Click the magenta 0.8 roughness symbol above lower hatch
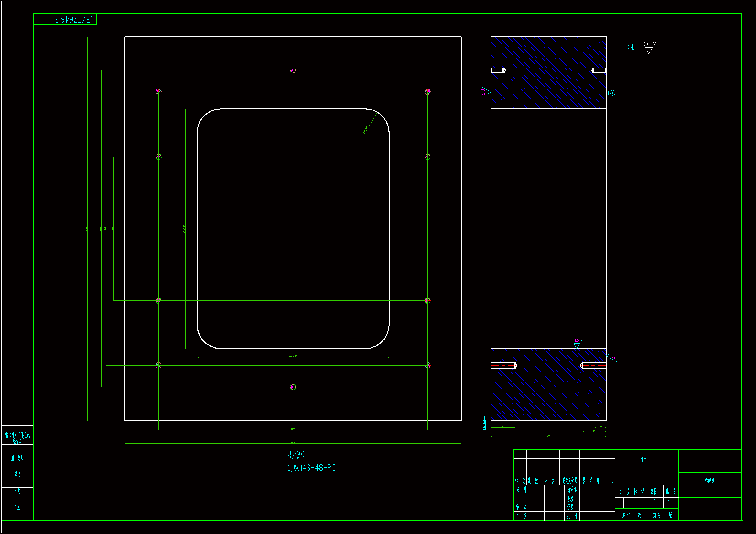Image resolution: width=756 pixels, height=534 pixels. point(577,343)
